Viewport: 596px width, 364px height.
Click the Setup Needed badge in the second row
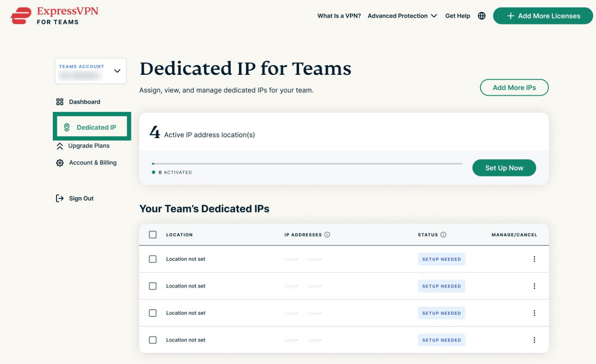click(441, 286)
